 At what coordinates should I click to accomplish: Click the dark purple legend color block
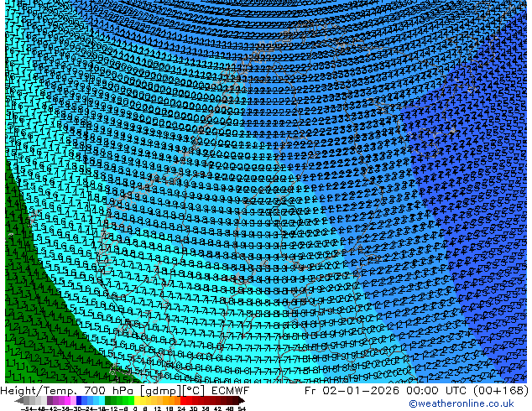coord(50,400)
